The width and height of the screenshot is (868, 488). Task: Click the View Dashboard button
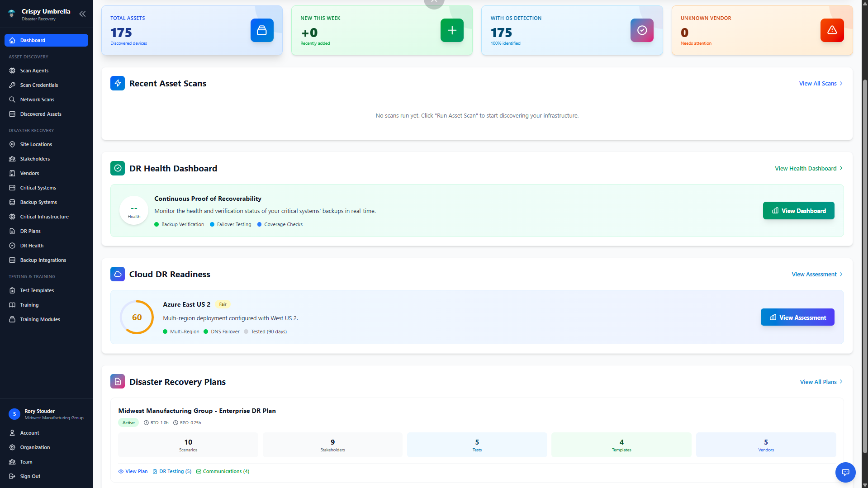pyautogui.click(x=798, y=210)
